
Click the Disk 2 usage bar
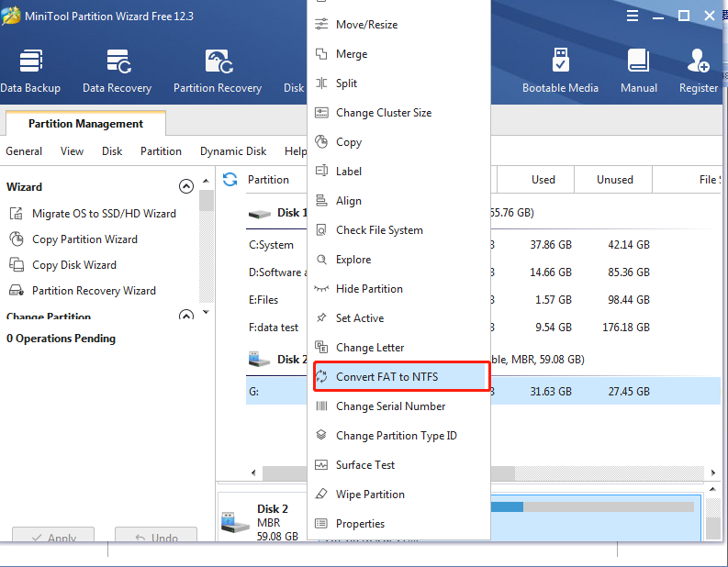coord(592,506)
